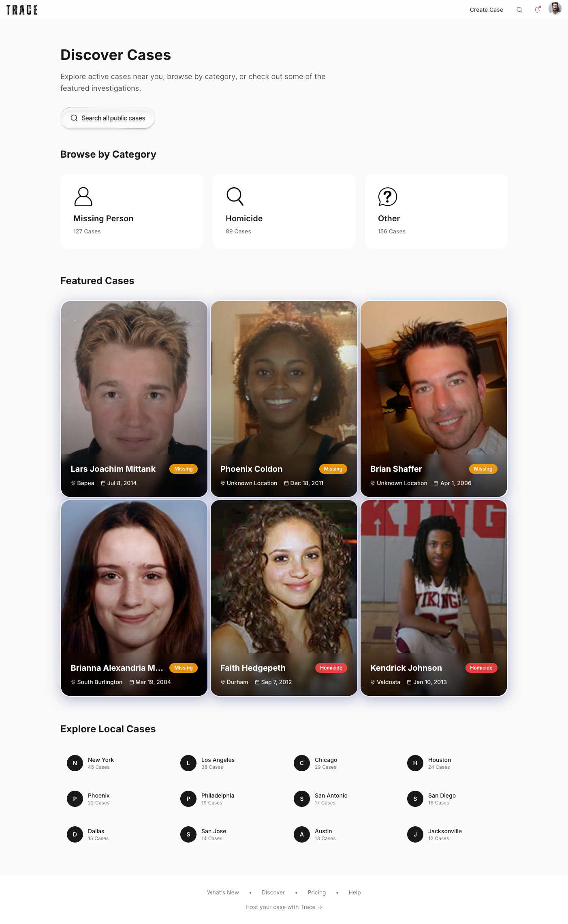Open Houston city badge icon
Viewport: 568px width, 924px height.
point(415,763)
